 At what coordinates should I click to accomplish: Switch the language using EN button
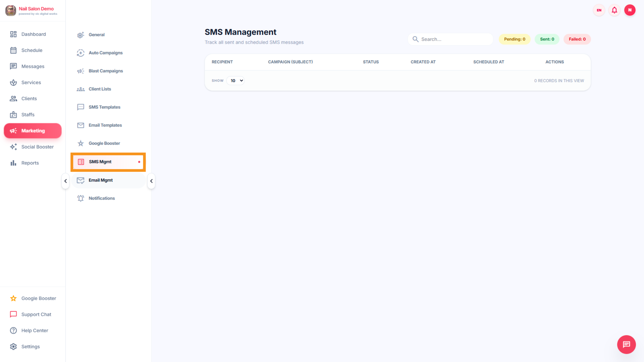599,10
